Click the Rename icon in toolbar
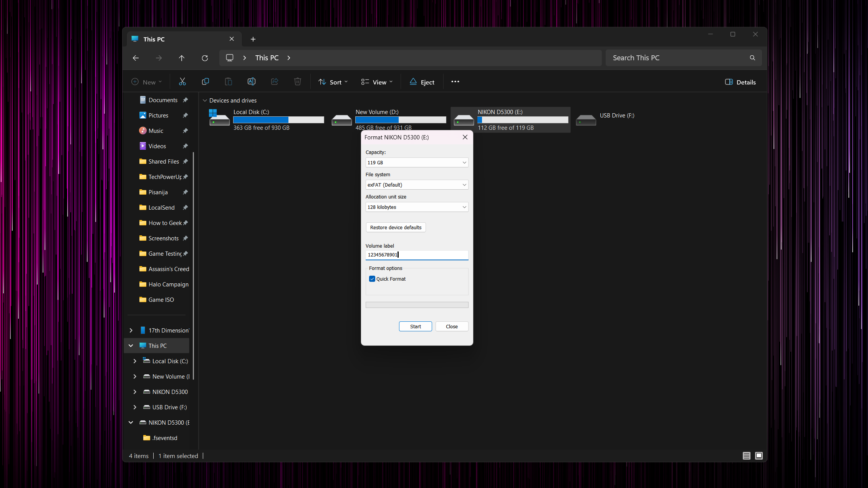The width and height of the screenshot is (868, 488). (252, 82)
